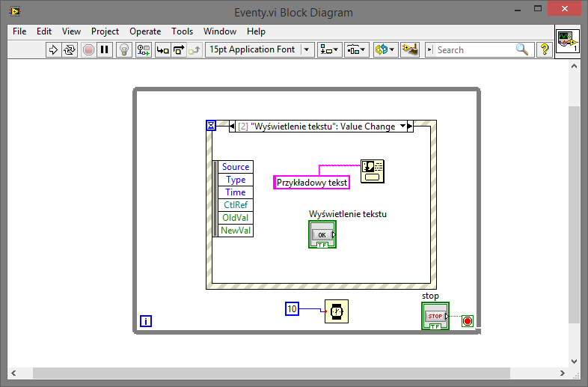This screenshot has height=387, width=588.
Task: Open the Align Objects dropdown
Action: tap(329, 50)
